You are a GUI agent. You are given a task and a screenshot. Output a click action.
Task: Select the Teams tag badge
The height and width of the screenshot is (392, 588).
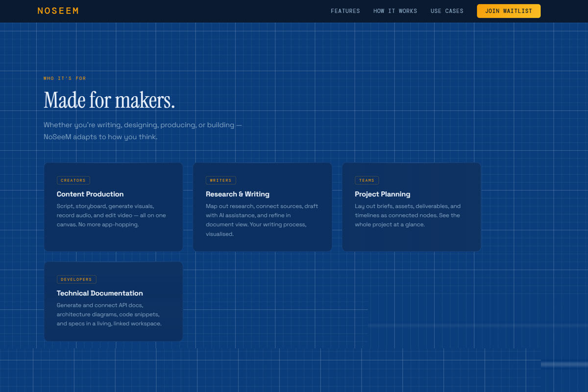tap(367, 180)
